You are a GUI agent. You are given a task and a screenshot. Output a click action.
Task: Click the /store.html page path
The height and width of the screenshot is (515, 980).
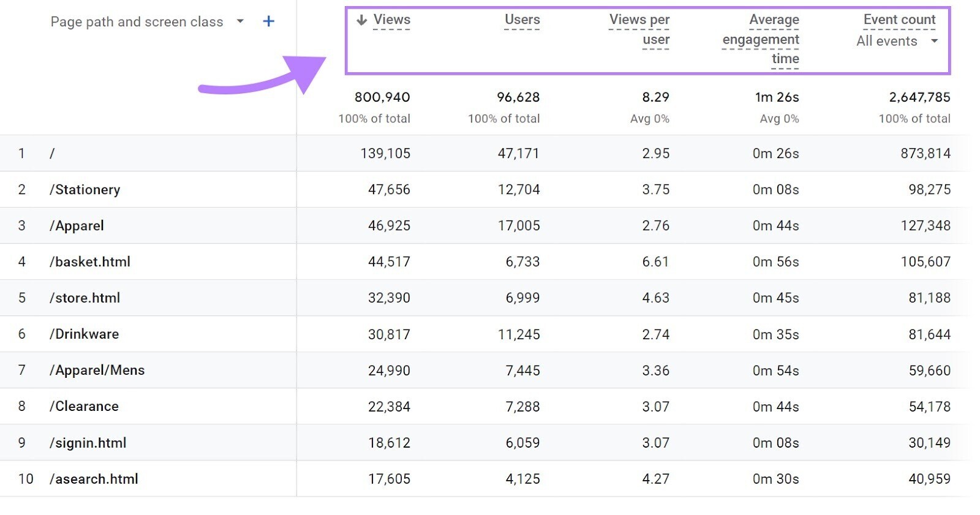(85, 298)
